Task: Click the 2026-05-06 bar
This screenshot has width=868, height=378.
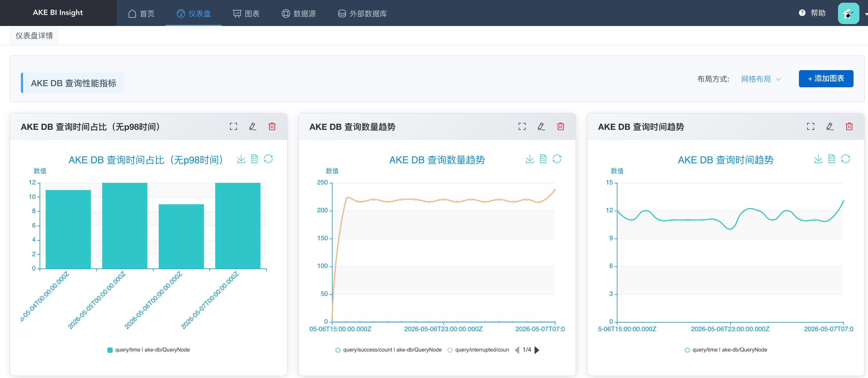Action: 181,236
